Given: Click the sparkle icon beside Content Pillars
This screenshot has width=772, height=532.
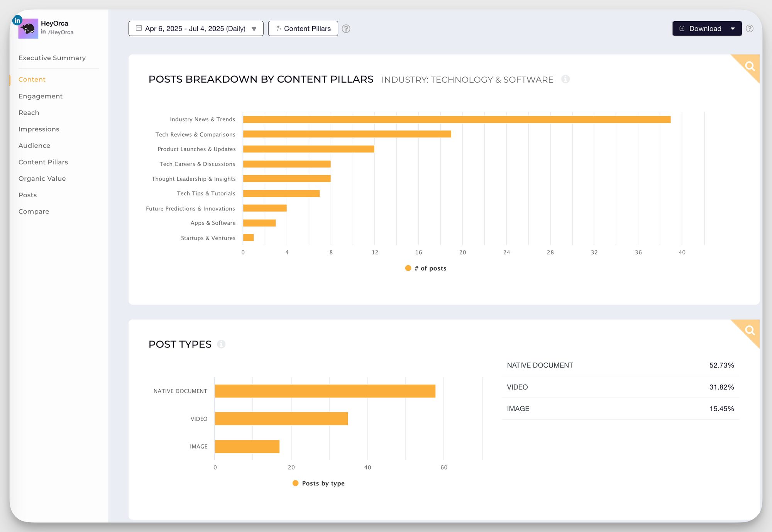Looking at the screenshot, I should 278,28.
